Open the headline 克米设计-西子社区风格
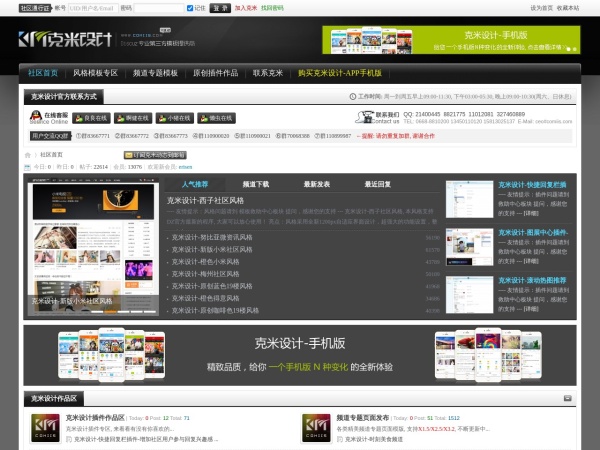The height and width of the screenshot is (450, 600). tap(205, 201)
